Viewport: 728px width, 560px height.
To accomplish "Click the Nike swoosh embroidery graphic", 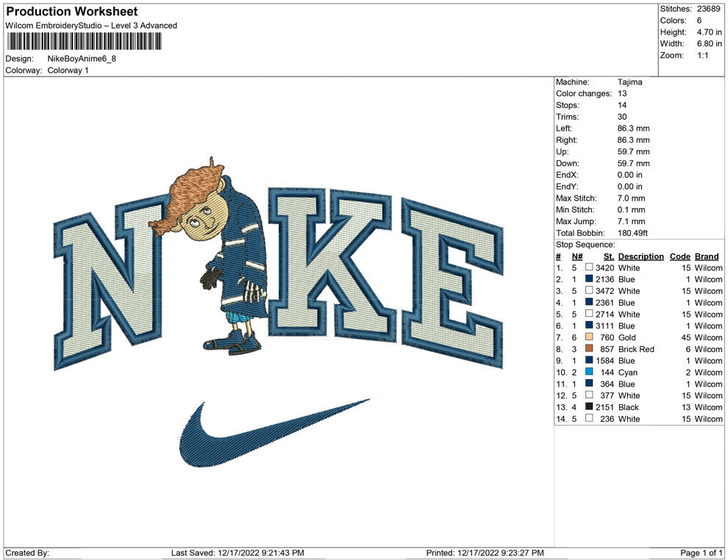I will pyautogui.click(x=274, y=433).
